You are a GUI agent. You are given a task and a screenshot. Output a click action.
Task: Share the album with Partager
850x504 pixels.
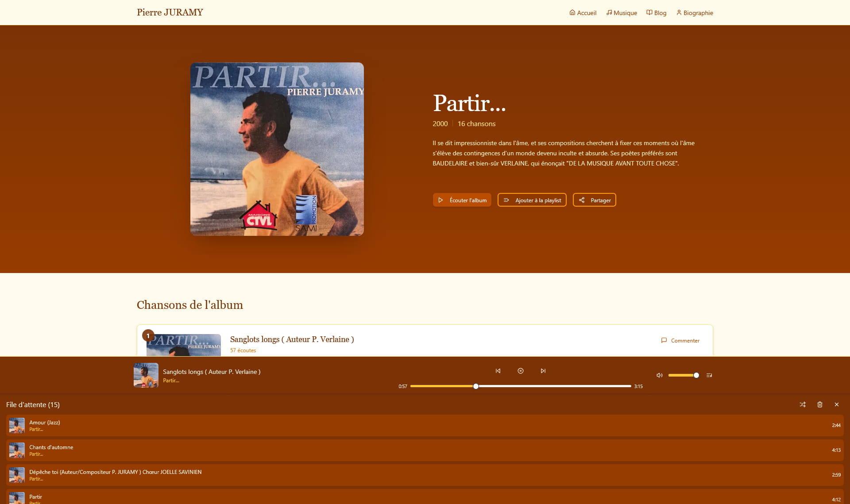click(594, 200)
